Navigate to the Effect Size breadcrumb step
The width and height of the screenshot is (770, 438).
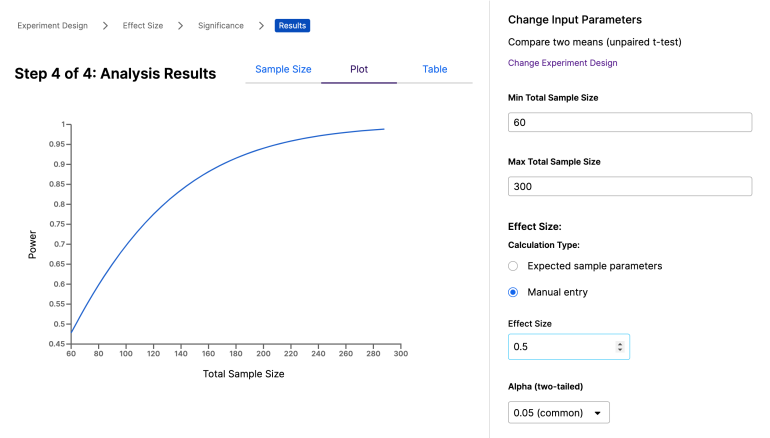click(x=143, y=25)
